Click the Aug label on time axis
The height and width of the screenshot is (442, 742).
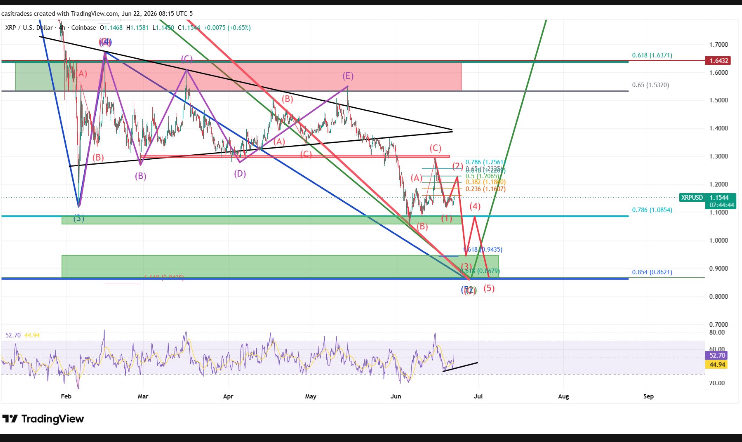click(564, 397)
